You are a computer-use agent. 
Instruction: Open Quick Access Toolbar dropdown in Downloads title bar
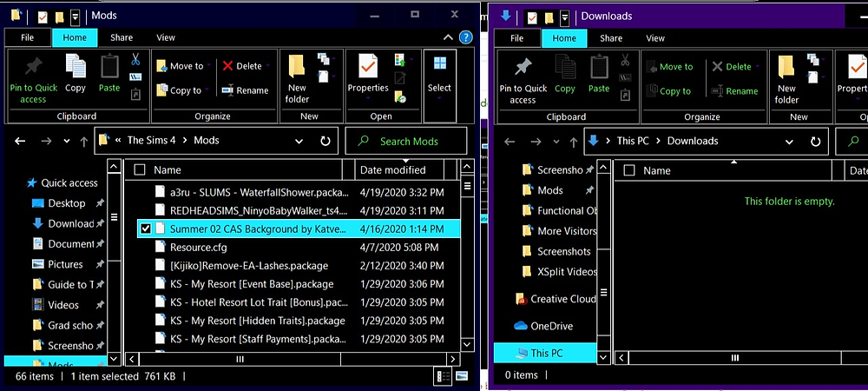click(564, 17)
